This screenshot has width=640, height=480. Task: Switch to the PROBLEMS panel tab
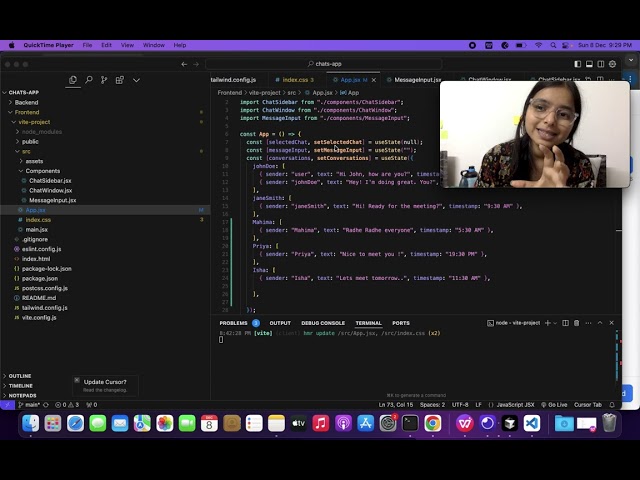(x=233, y=323)
